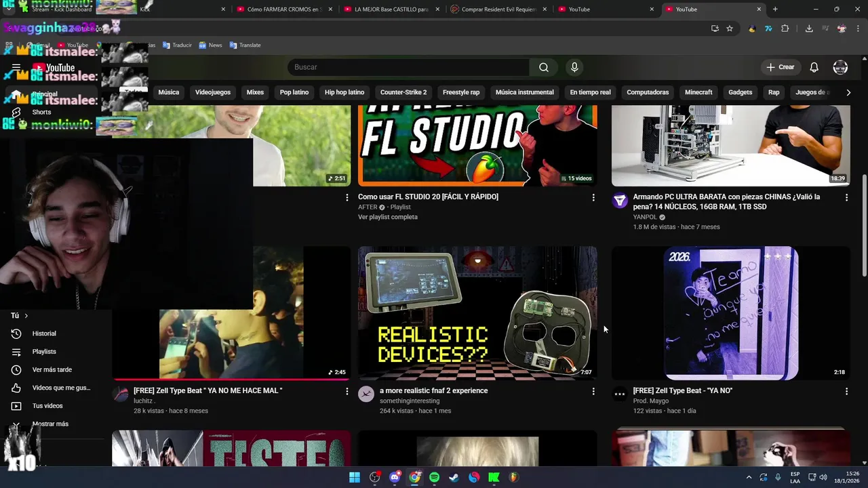
Task: Open Chrome extensions puzzle icon
Action: tap(785, 28)
